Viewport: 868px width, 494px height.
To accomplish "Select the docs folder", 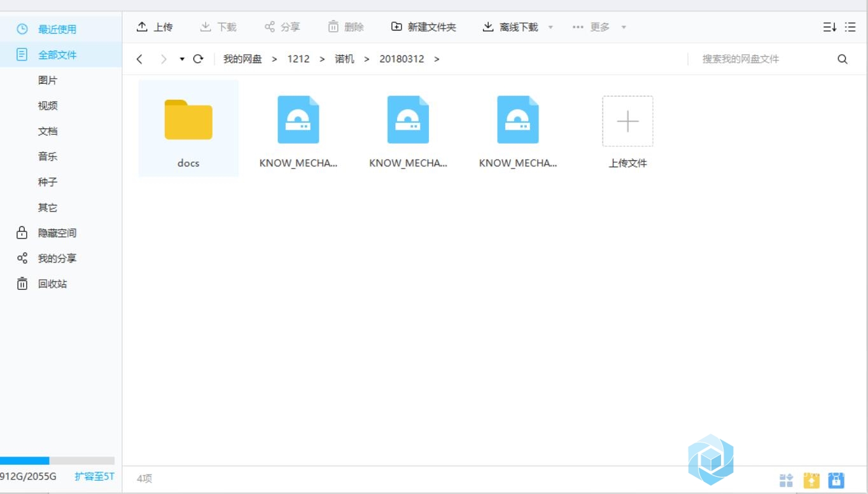I will (188, 128).
